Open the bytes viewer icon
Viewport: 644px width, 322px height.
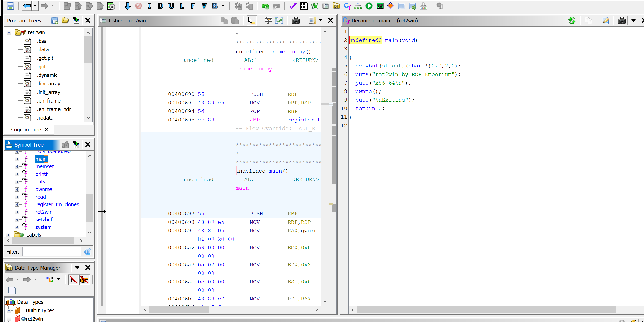304,6
